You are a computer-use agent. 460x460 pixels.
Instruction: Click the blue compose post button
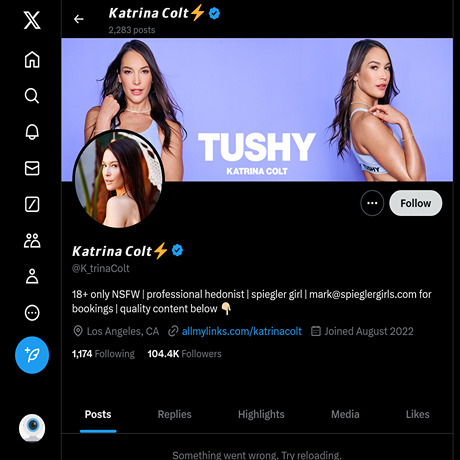point(32,355)
